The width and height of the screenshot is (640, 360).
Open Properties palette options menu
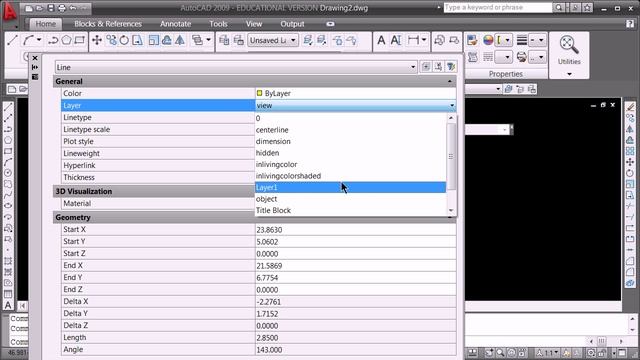click(x=35, y=77)
